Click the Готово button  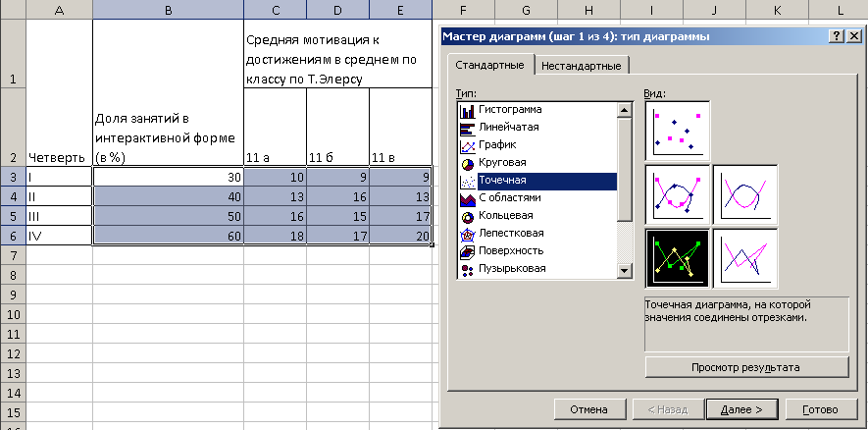tap(820, 410)
